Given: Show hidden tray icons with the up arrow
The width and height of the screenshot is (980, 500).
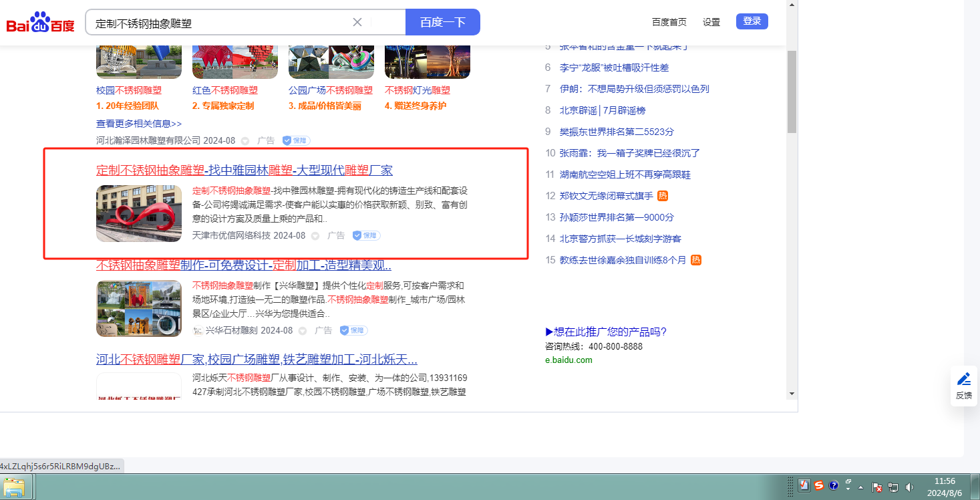Looking at the screenshot, I should pyautogui.click(x=860, y=487).
